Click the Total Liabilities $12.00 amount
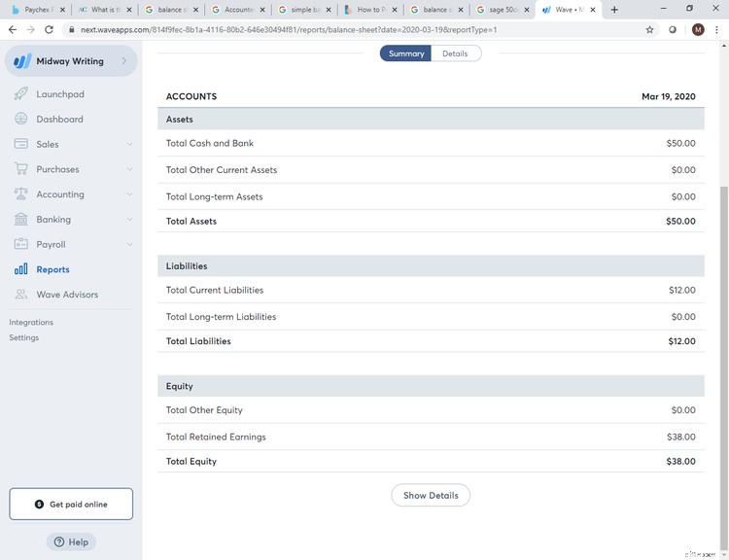 681,341
